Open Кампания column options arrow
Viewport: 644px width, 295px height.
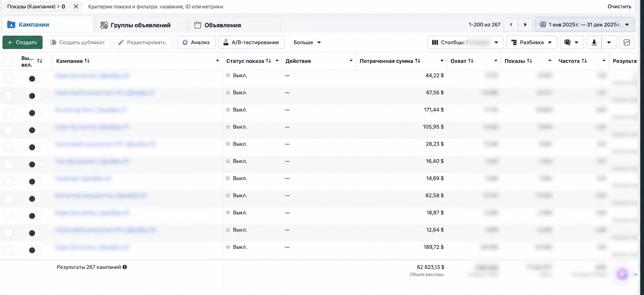(218, 61)
